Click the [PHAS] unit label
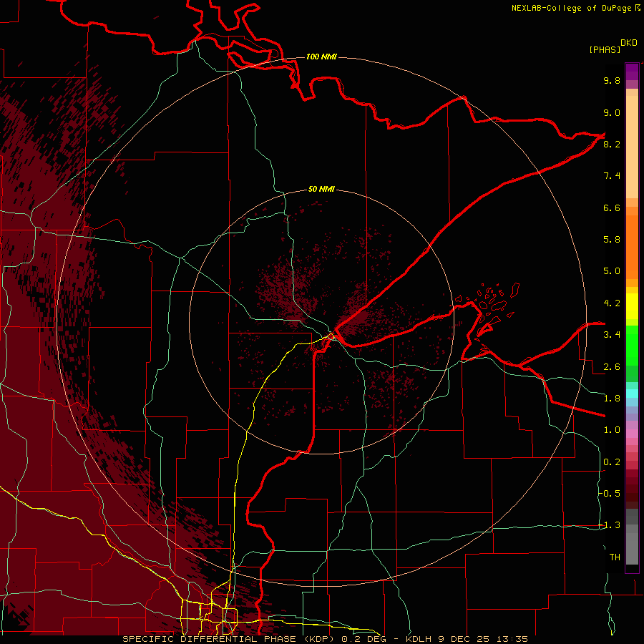The width and height of the screenshot is (644, 644). (605, 49)
